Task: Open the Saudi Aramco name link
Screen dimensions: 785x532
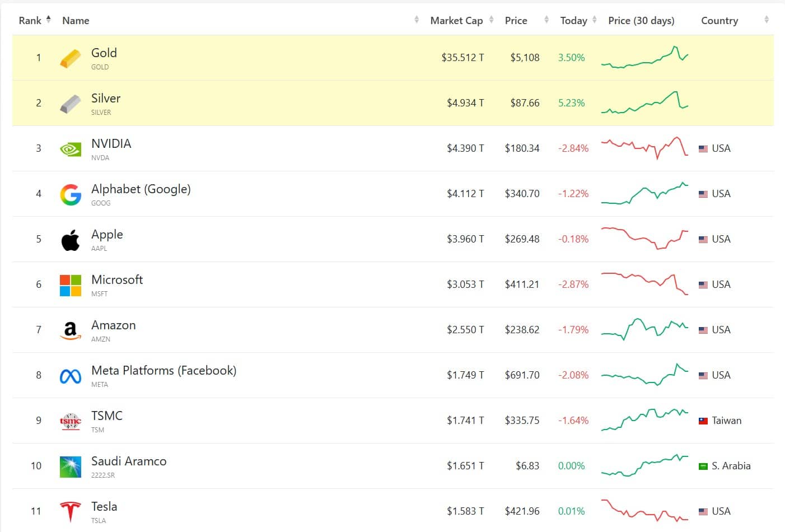Action: pyautogui.click(x=129, y=461)
